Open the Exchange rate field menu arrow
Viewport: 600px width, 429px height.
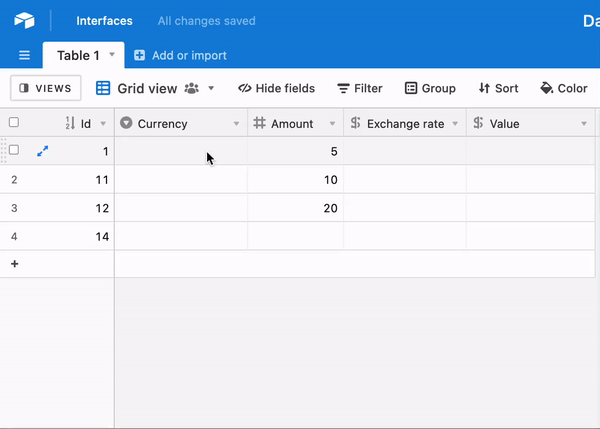455,124
